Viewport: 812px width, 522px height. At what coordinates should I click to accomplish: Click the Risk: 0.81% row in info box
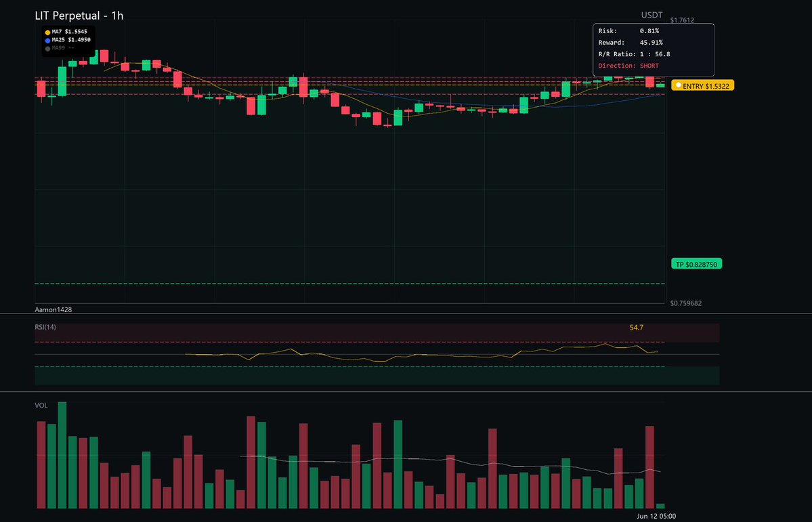click(x=628, y=31)
